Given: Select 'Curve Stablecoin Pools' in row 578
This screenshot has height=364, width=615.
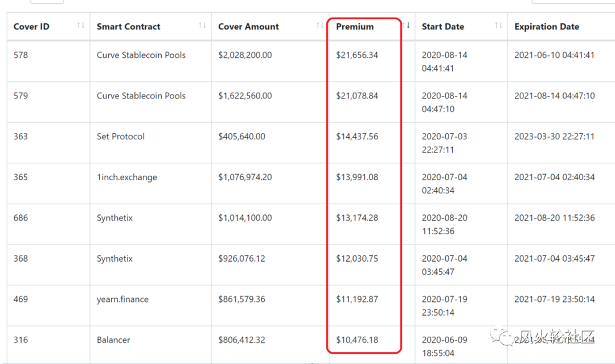Looking at the screenshot, I should [141, 55].
